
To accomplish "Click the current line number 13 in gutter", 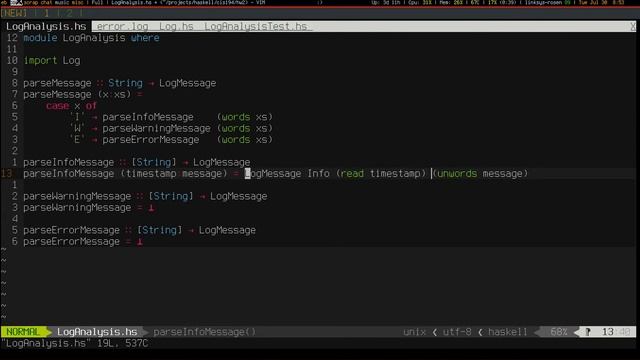I will coord(7,173).
